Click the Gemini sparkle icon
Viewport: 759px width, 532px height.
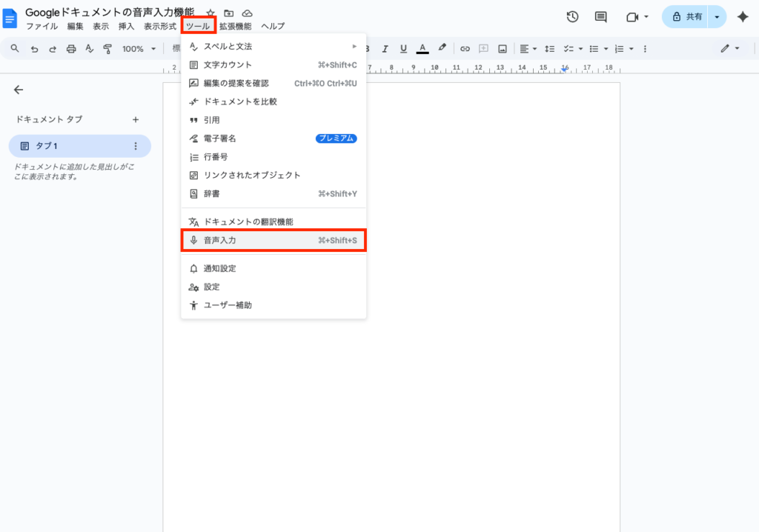[x=742, y=17]
